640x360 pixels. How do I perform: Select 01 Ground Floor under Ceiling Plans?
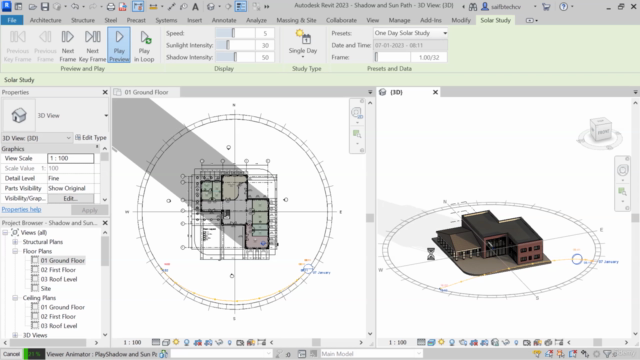(x=62, y=307)
